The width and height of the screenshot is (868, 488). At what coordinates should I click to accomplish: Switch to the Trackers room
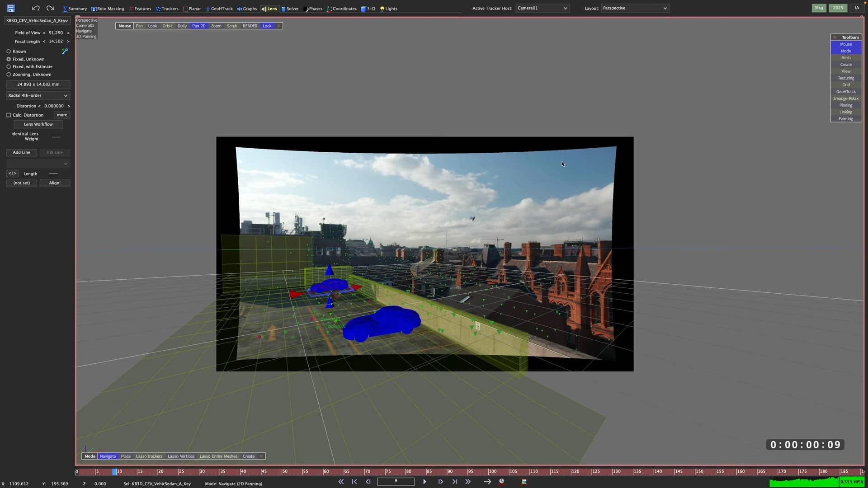(167, 9)
